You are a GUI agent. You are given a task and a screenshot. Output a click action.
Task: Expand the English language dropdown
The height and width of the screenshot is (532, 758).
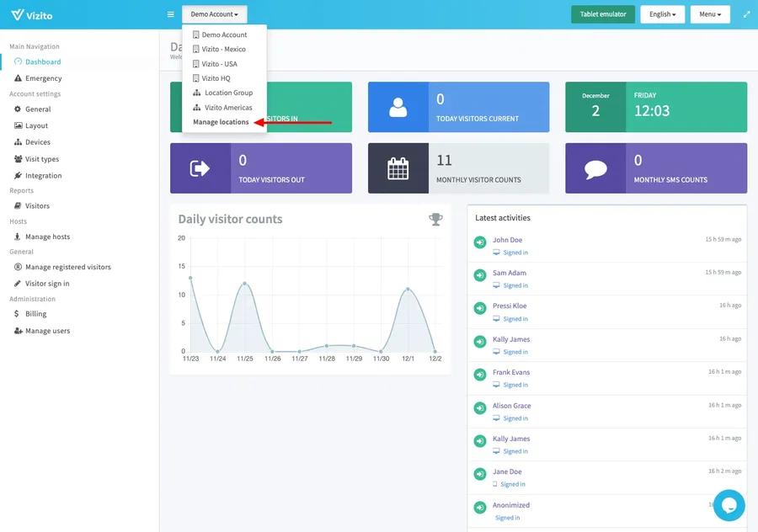tap(662, 14)
